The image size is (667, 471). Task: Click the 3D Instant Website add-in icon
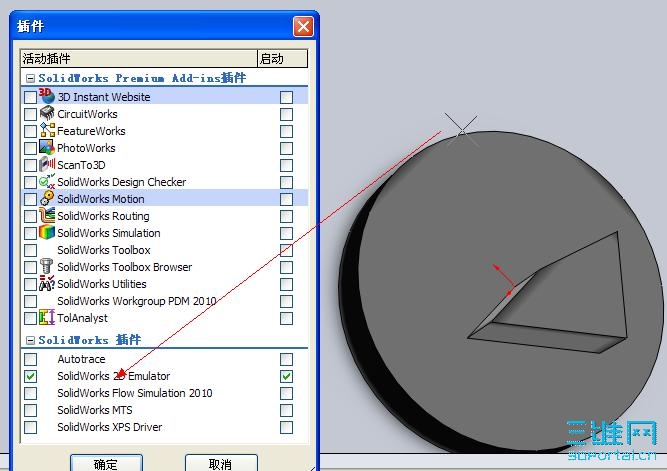pos(47,96)
